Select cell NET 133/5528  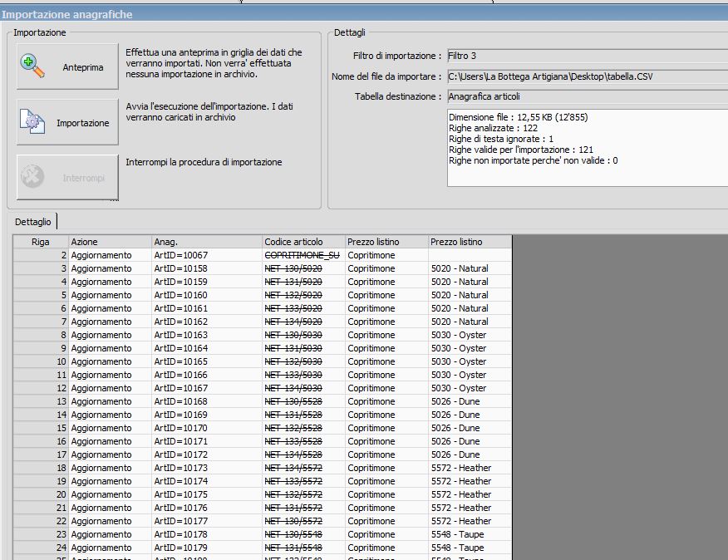[303, 441]
